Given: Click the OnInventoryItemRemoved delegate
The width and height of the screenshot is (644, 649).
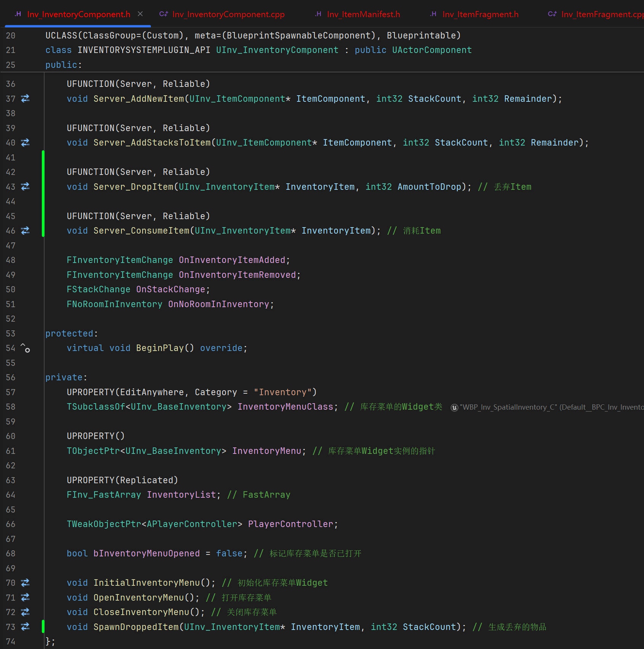Looking at the screenshot, I should tap(237, 275).
